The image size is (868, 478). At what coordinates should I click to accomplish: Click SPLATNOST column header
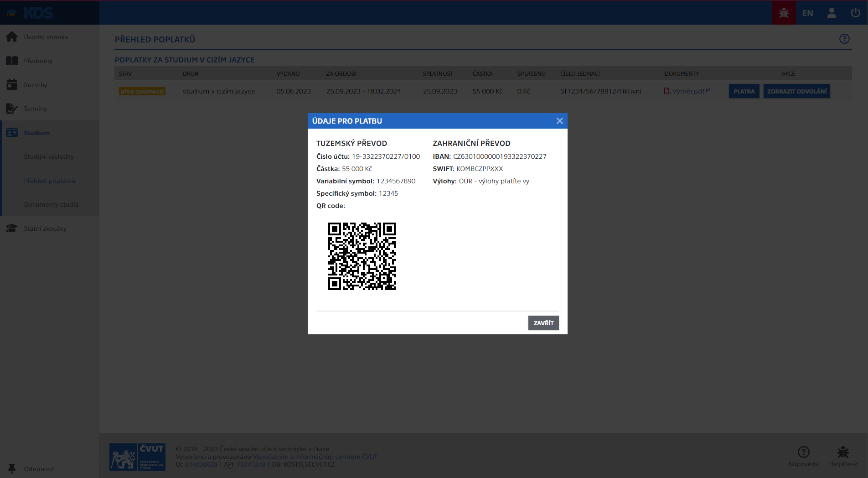438,73
